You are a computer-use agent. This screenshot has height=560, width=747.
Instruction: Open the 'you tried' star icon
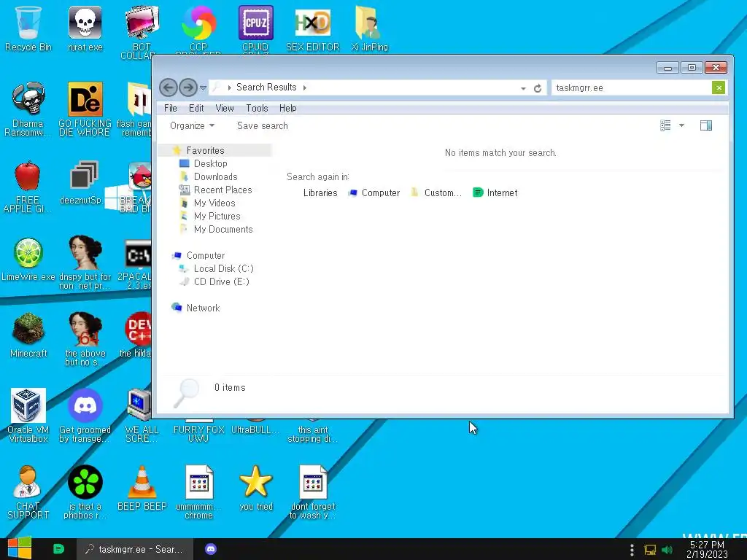click(x=256, y=488)
